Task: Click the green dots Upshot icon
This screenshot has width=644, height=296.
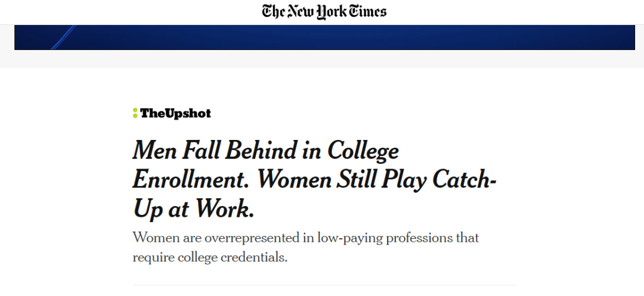Action: [135, 113]
